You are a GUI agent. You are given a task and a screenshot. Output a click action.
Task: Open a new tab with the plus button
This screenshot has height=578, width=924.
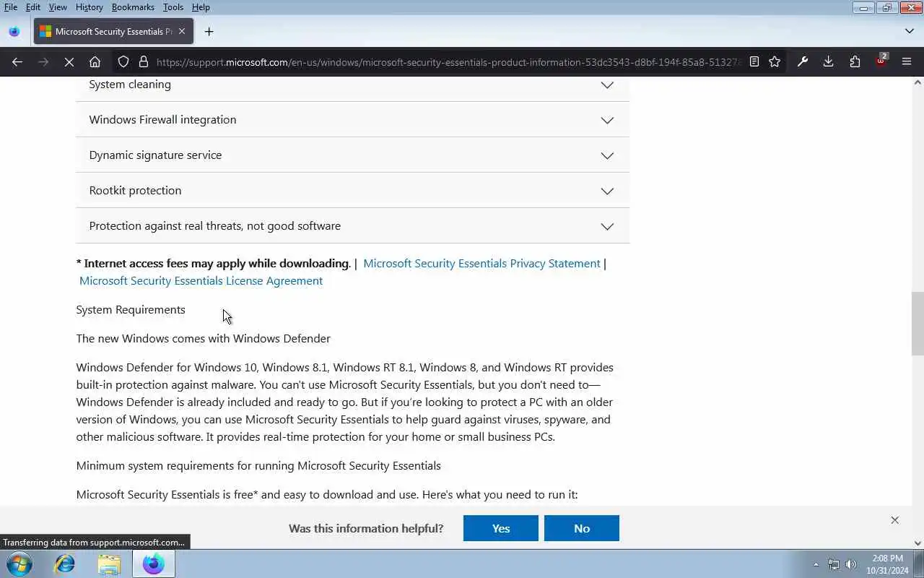pyautogui.click(x=209, y=32)
